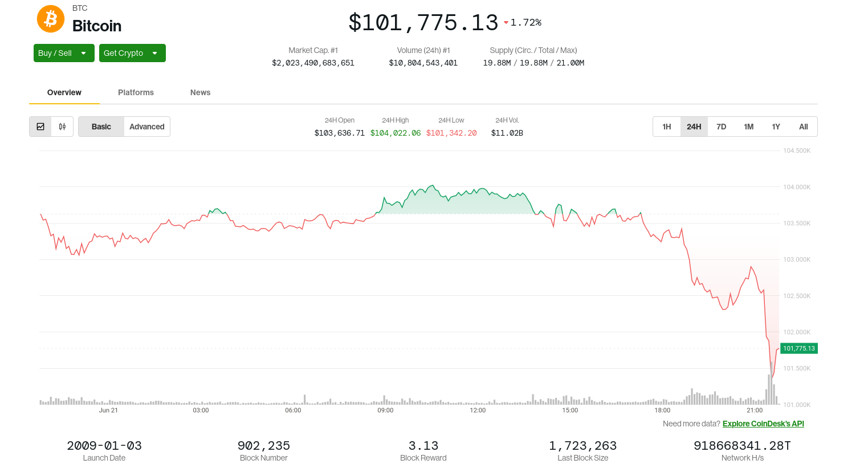This screenshot has height=472, width=868.
Task: Set chart range to 1Y
Action: (x=776, y=127)
